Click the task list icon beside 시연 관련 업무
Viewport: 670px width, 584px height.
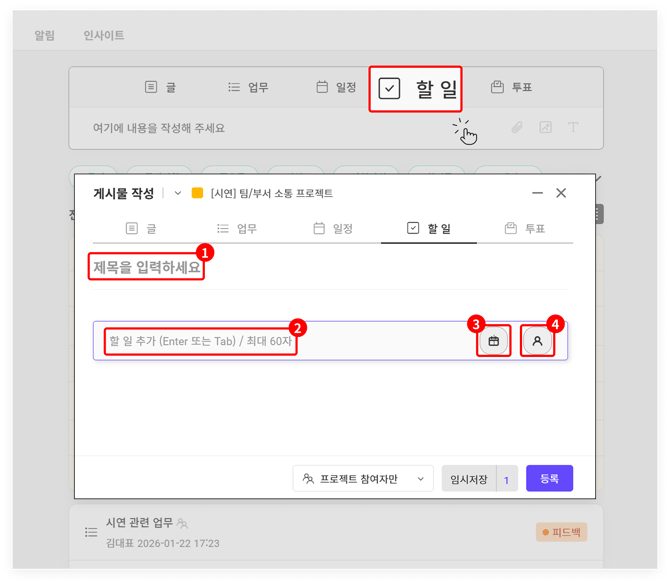click(91, 532)
